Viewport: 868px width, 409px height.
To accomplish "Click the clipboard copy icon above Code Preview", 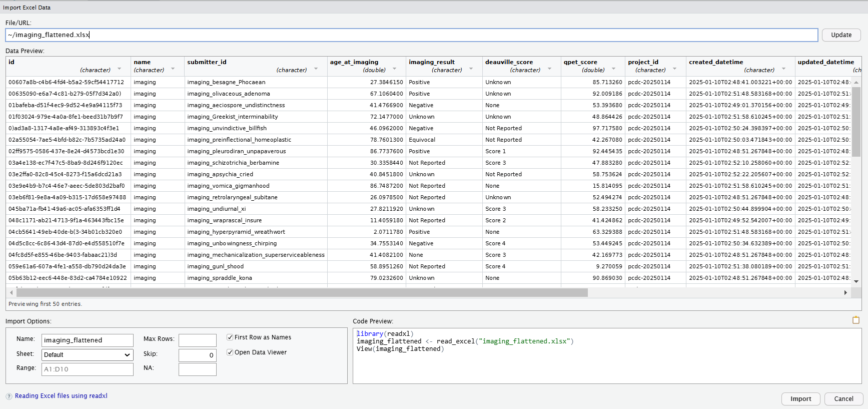I will [855, 320].
